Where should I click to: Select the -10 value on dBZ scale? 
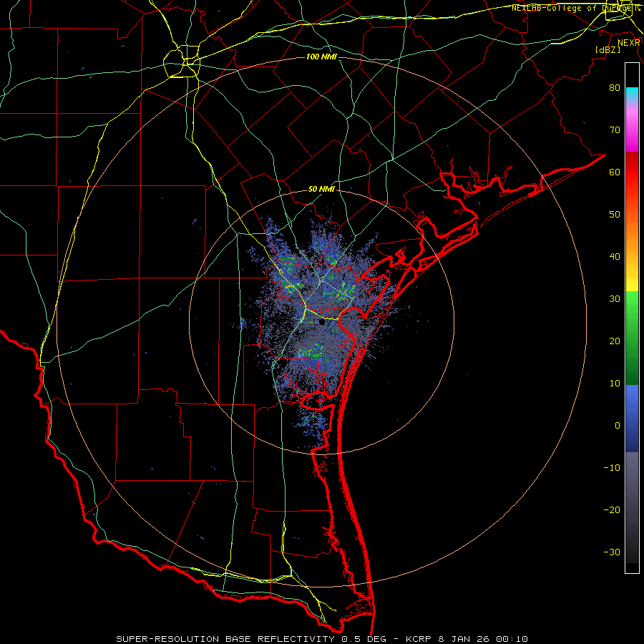[x=612, y=468]
